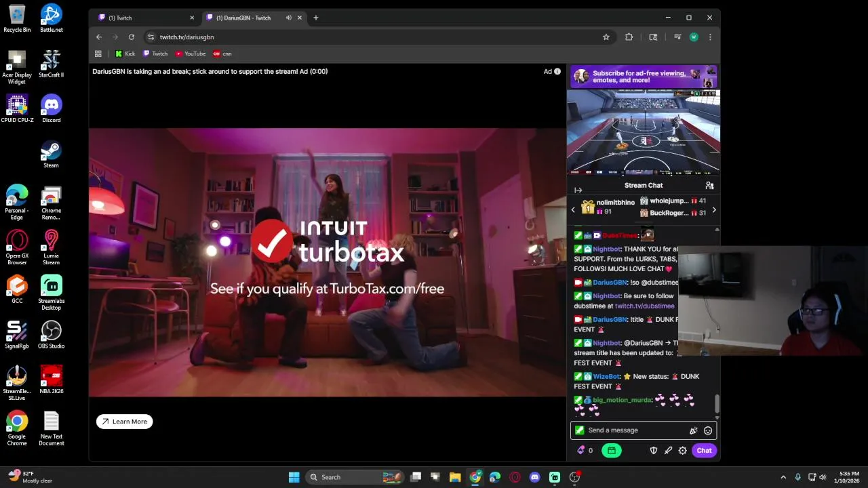This screenshot has width=868, height=488.
Task: Open NBA 2K26 desktop icon
Action: 51,380
